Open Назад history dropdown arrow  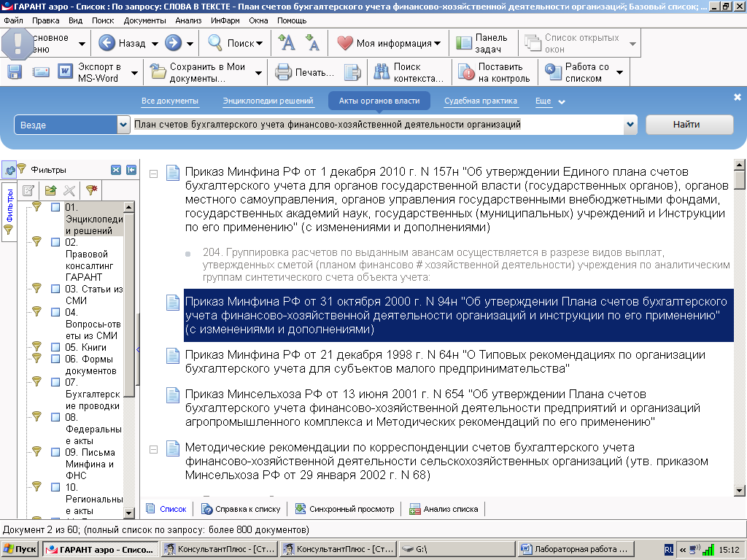(155, 43)
